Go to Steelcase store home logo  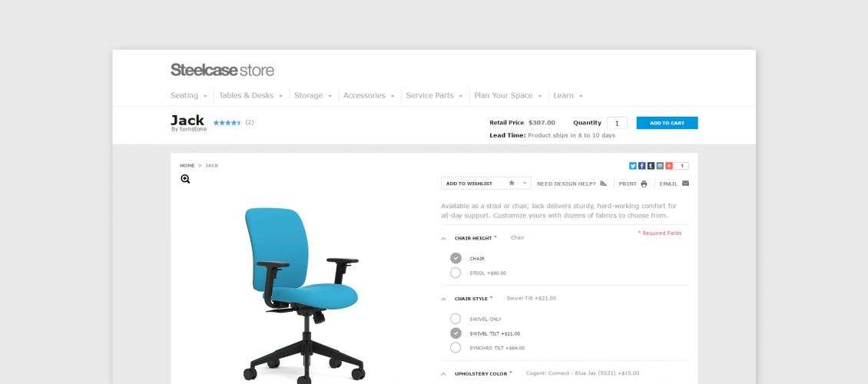click(222, 70)
